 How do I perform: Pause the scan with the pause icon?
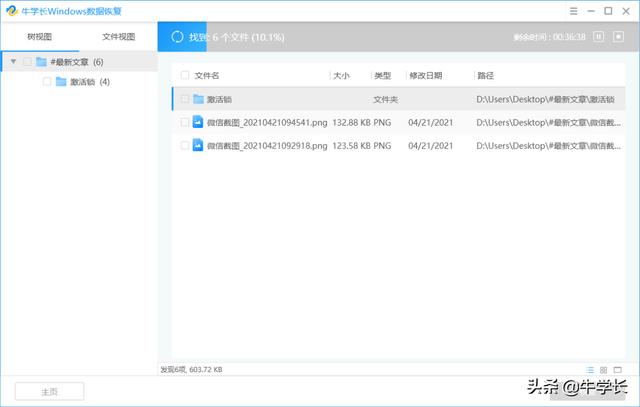point(598,37)
